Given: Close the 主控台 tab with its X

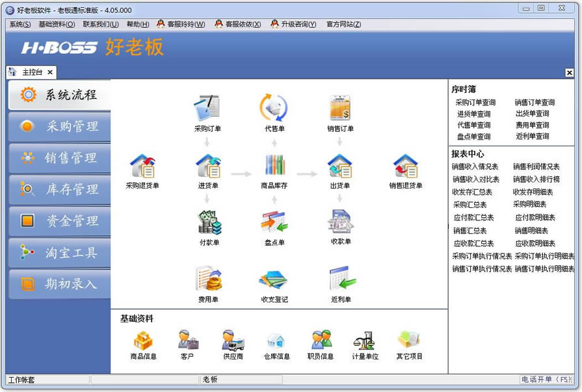Looking at the screenshot, I should point(50,72).
